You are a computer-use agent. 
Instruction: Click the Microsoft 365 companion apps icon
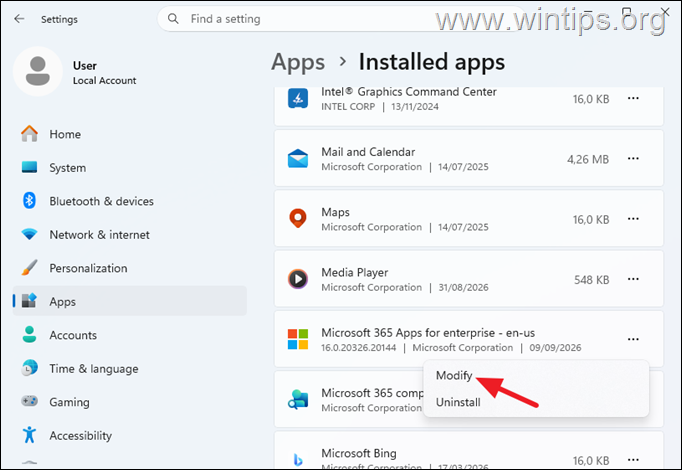coord(298,399)
